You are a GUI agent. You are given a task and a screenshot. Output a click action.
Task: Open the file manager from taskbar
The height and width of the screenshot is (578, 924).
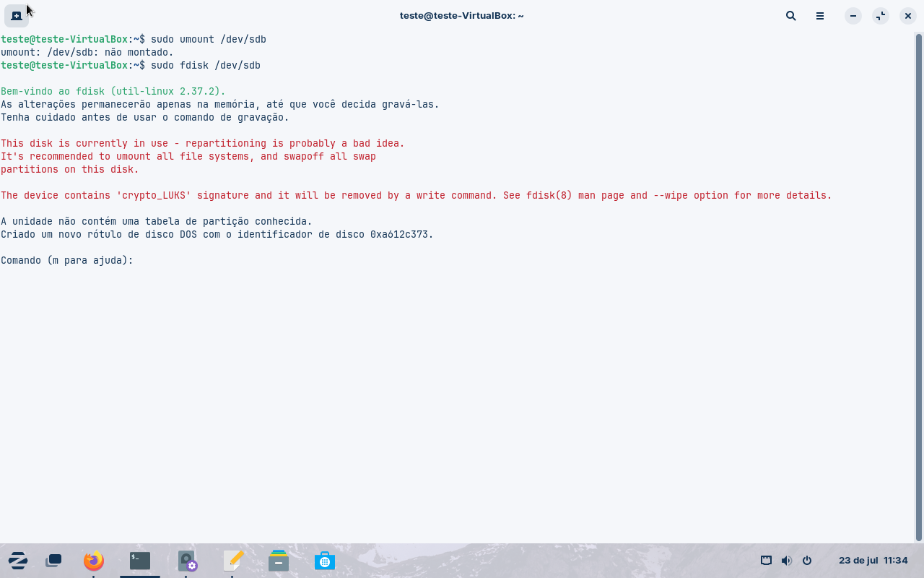pos(279,561)
